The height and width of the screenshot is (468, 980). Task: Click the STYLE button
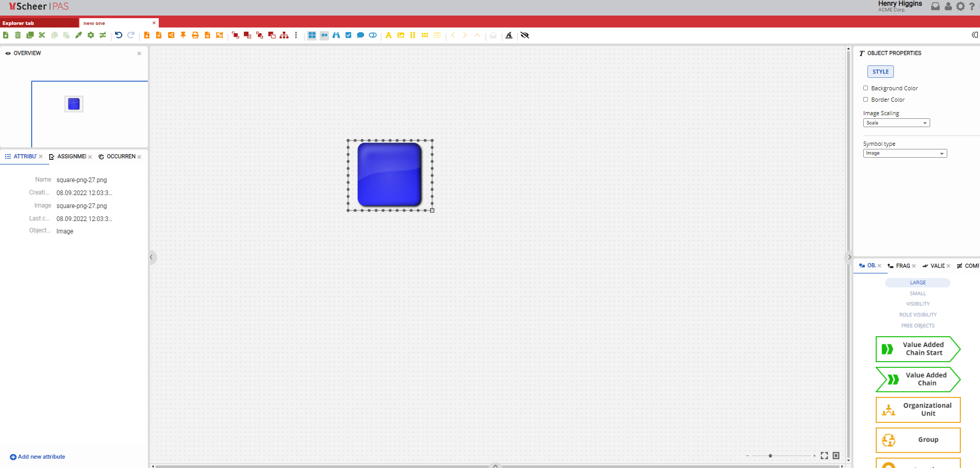pyautogui.click(x=880, y=72)
